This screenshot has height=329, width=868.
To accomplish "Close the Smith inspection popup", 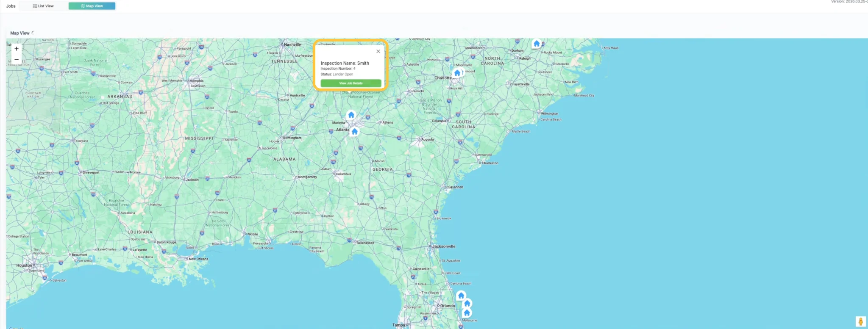I will coord(378,51).
